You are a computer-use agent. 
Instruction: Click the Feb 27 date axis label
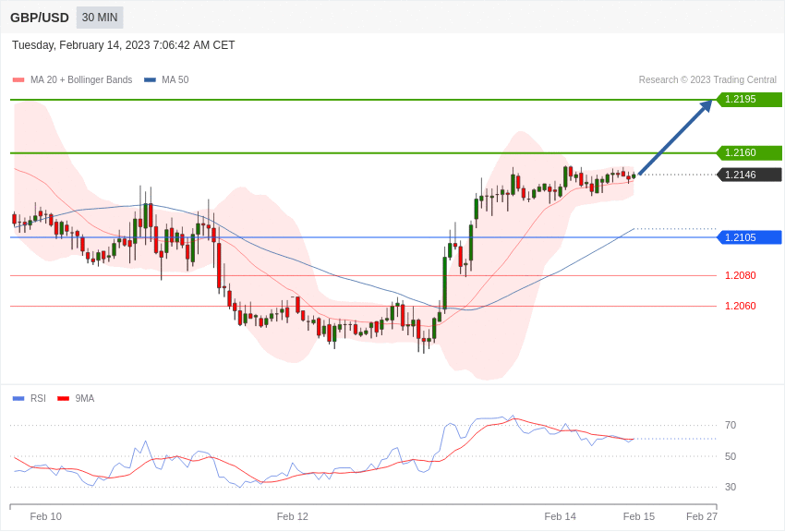point(702,516)
